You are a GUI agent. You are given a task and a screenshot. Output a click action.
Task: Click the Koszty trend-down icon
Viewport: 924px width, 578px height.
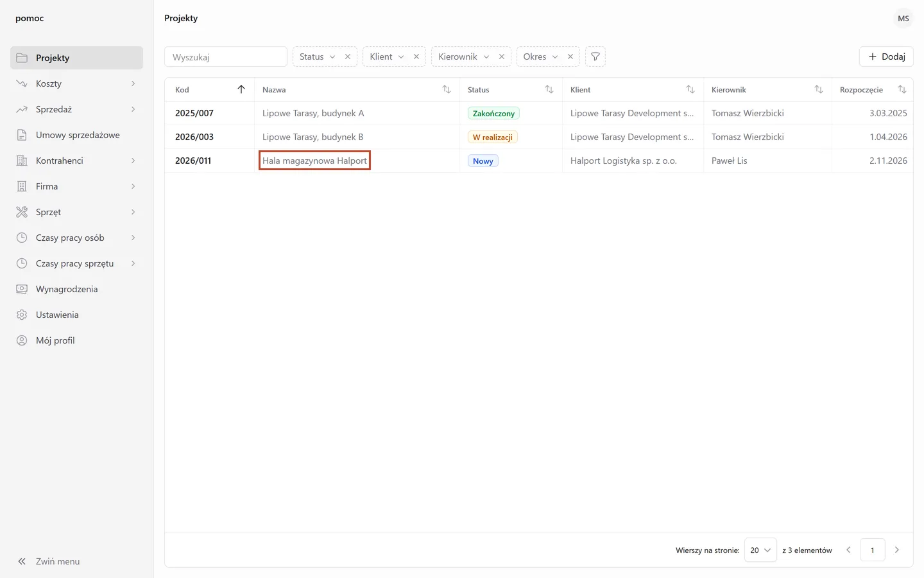22,83
